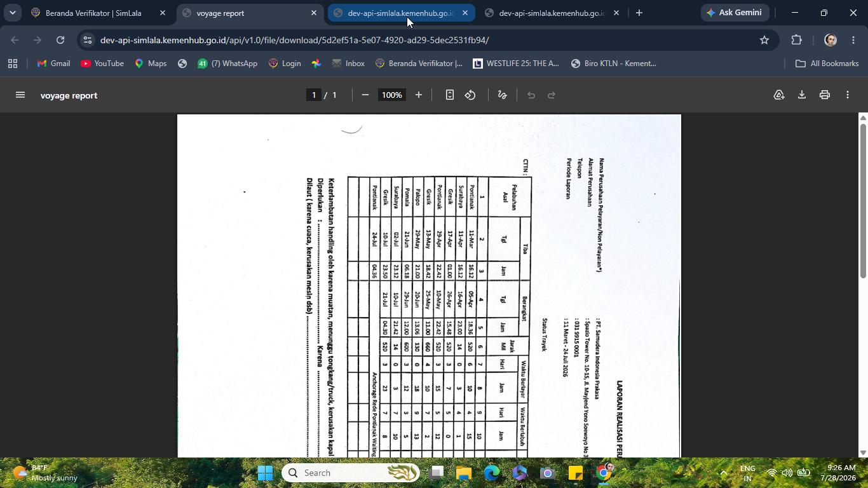Zoom out of the PDF document

365,95
